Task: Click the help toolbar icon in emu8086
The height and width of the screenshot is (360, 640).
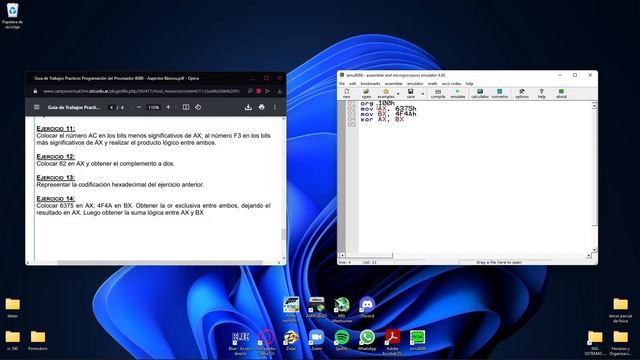Action: pos(542,93)
